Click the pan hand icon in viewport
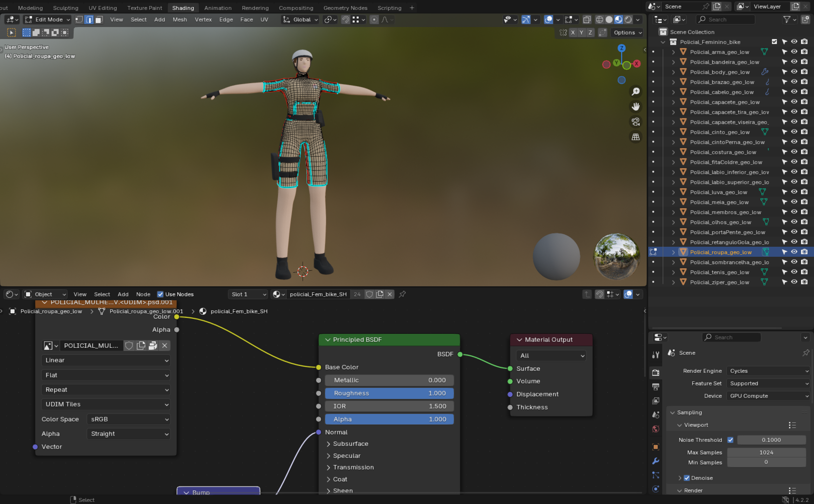Viewport: 814px width, 504px height. pos(636,107)
